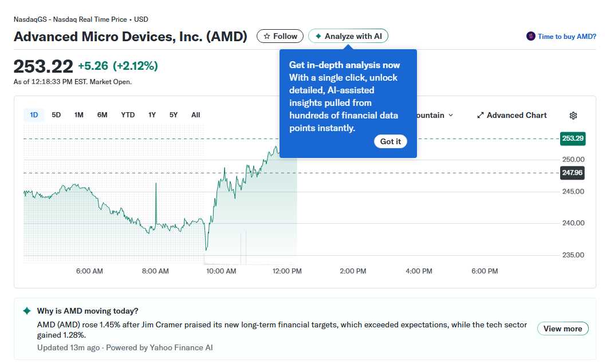
Task: Dismiss the tooltip with Got it
Action: tap(390, 141)
